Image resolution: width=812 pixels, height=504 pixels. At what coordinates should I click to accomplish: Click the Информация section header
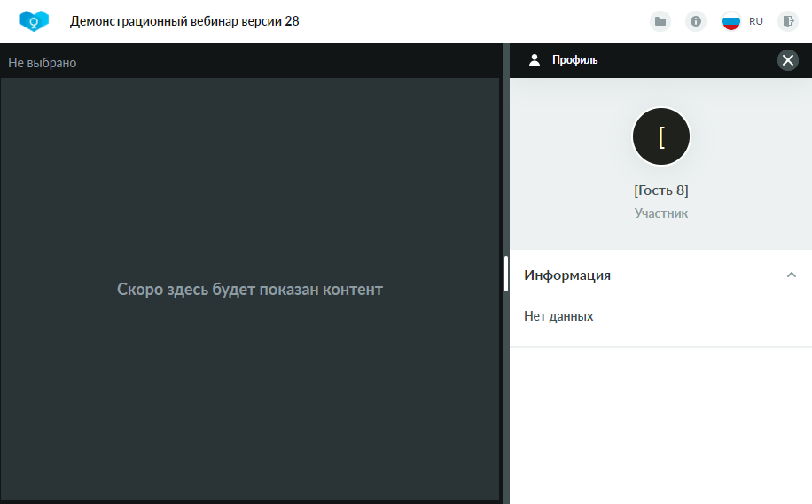tap(660, 275)
